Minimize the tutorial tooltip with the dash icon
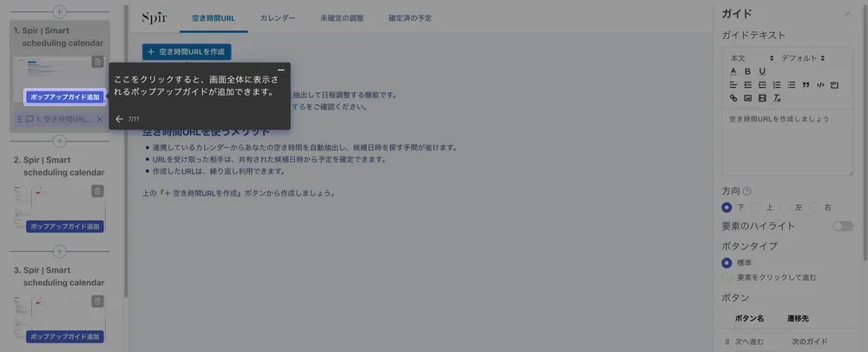This screenshot has width=868, height=352. 281,70
